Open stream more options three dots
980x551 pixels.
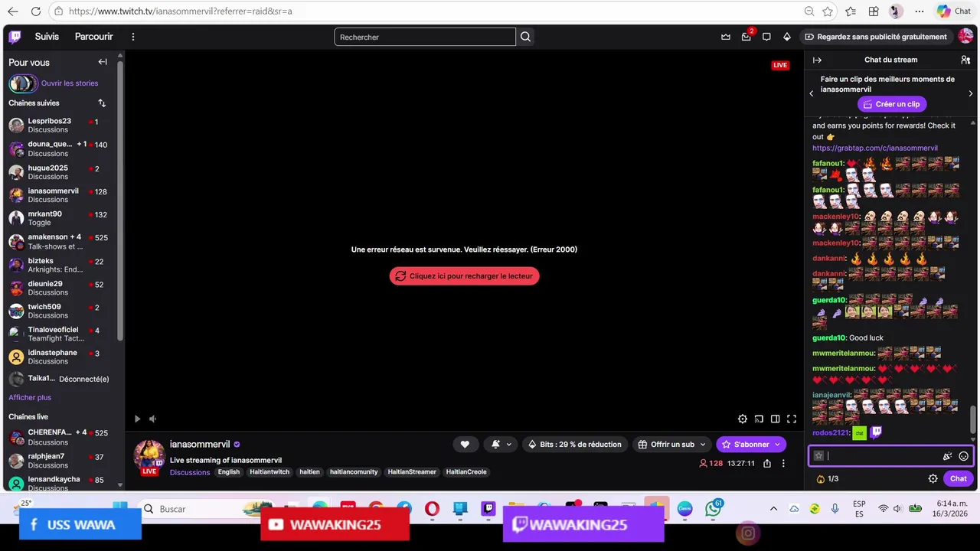point(783,463)
